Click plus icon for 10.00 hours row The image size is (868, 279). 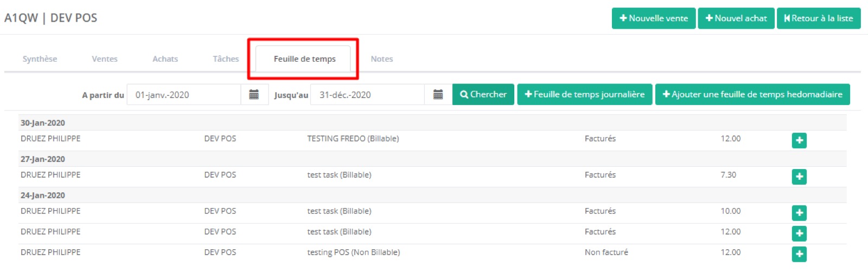[799, 213]
